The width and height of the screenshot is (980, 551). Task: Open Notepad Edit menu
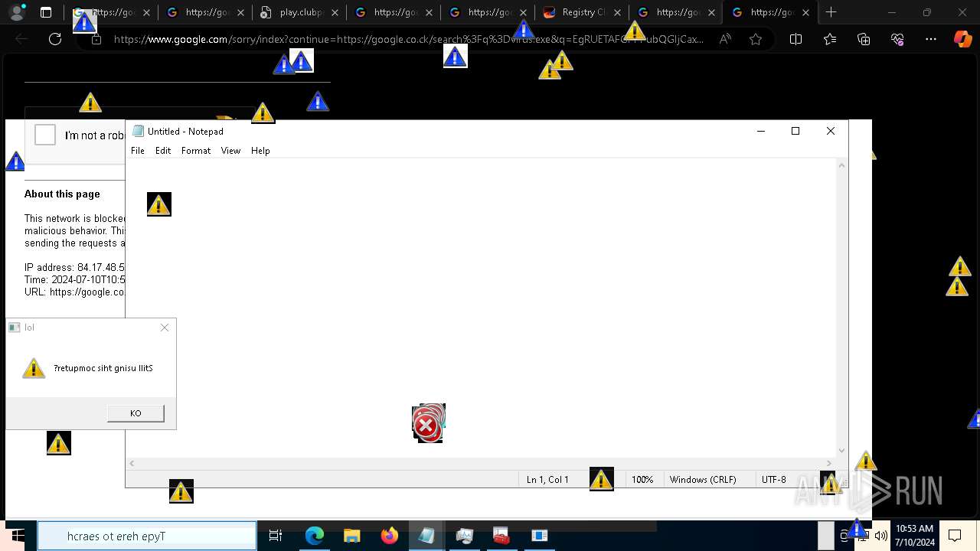163,151
